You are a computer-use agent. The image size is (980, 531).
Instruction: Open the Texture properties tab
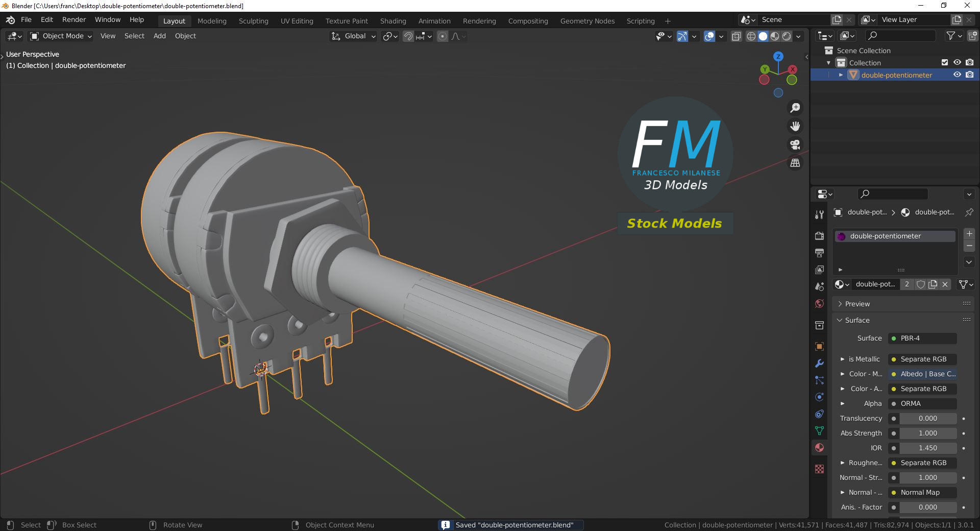(819, 469)
